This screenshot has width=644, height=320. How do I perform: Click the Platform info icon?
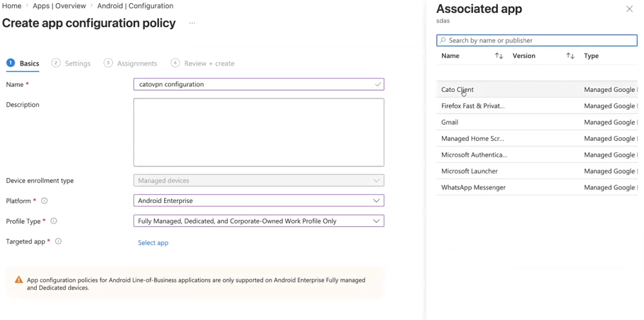pos(45,200)
